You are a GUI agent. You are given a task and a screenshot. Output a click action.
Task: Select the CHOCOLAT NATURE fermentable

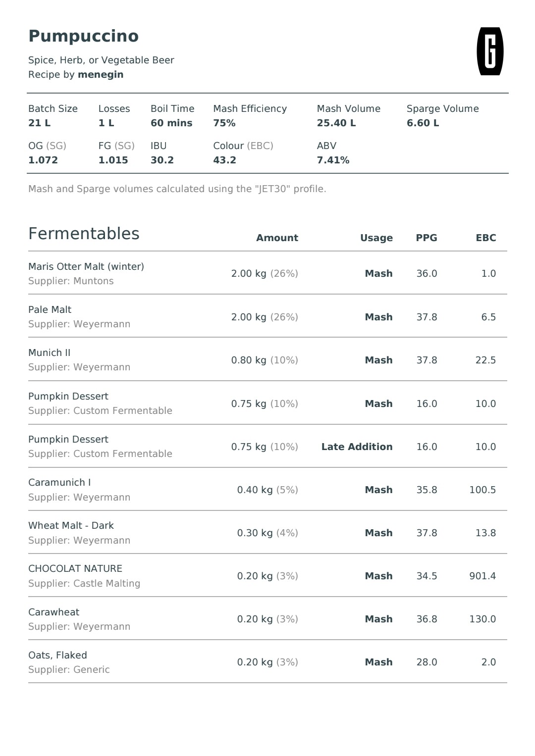click(75, 569)
